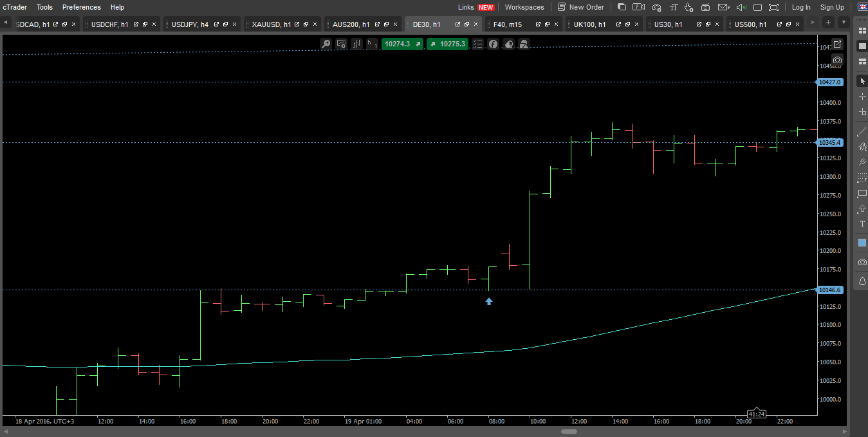
Task: Open chart settings on chart toolbar
Action: (342, 44)
